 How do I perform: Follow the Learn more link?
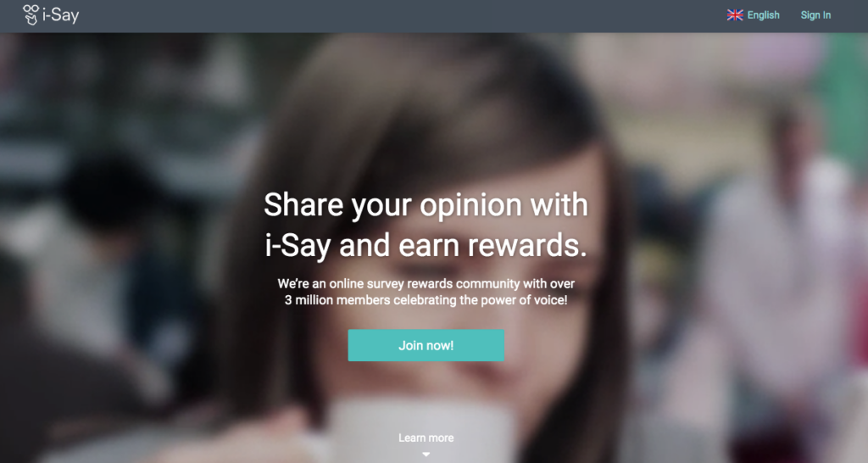[x=426, y=438]
